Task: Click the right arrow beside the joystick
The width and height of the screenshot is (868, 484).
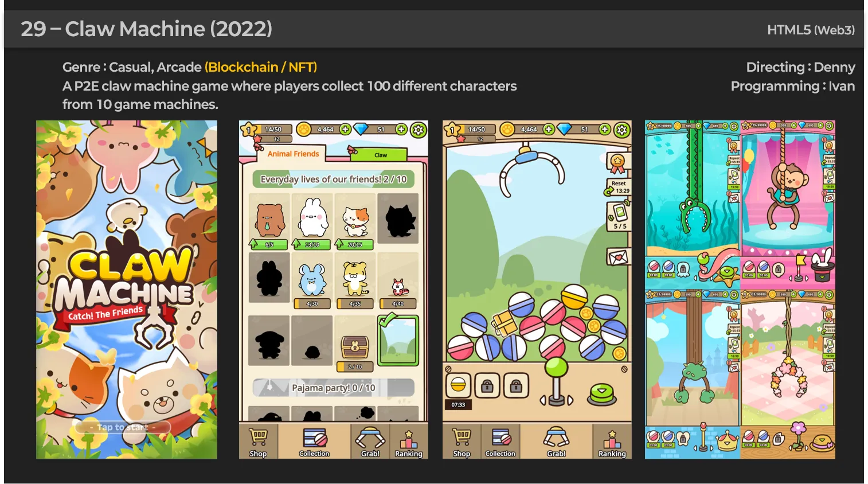Action: pos(570,400)
